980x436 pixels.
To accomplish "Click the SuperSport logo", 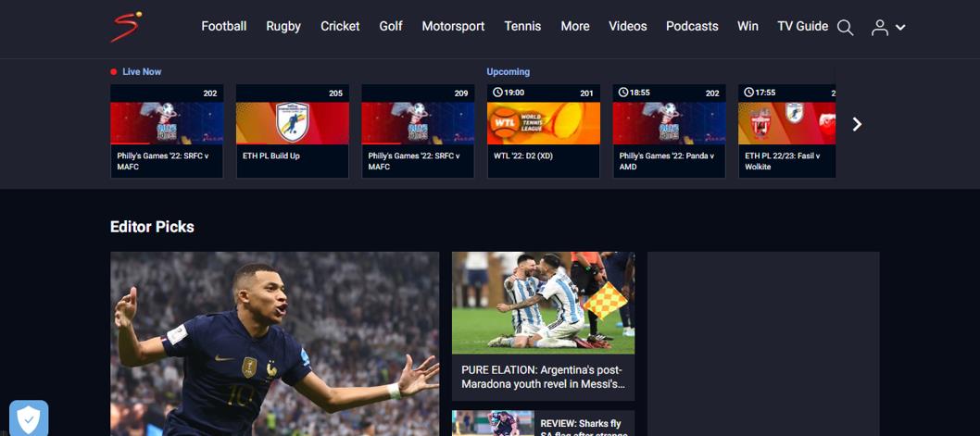I will click(126, 27).
